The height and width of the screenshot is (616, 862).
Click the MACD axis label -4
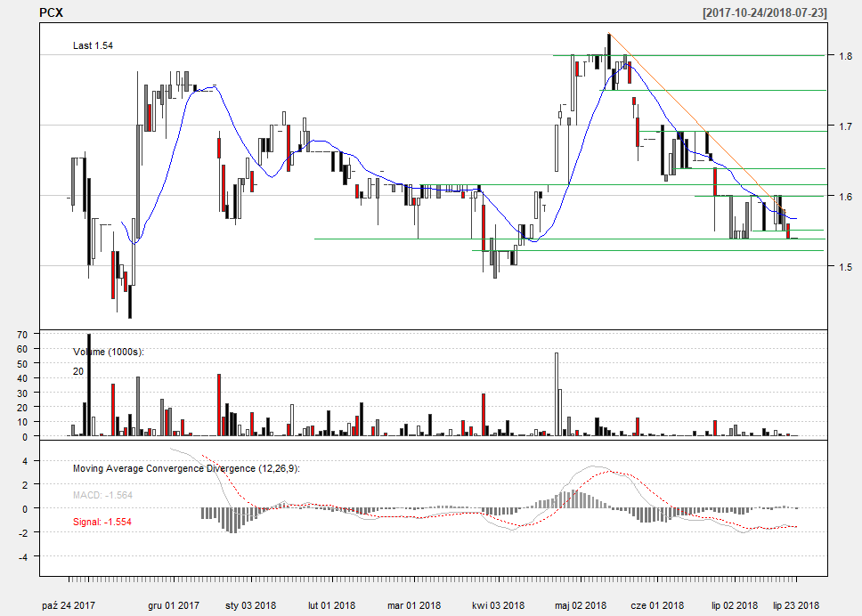pyautogui.click(x=22, y=556)
